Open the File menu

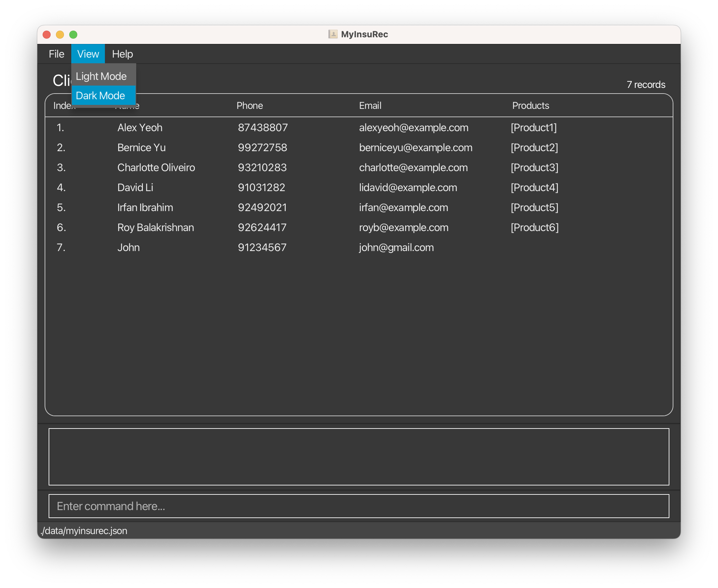click(x=56, y=54)
